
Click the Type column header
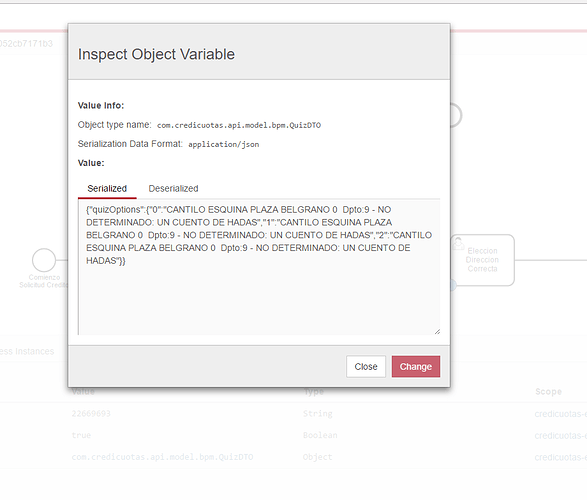(313, 392)
